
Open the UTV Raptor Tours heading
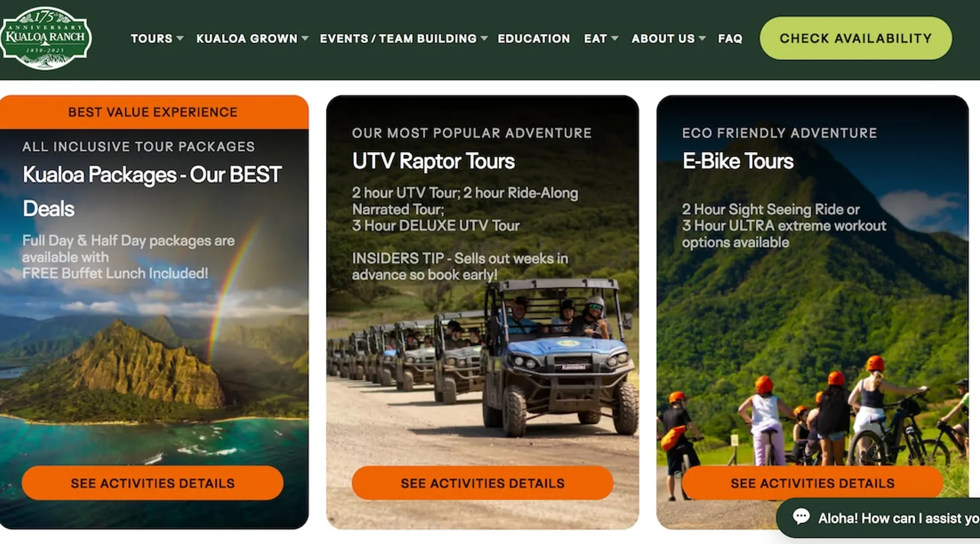(433, 161)
